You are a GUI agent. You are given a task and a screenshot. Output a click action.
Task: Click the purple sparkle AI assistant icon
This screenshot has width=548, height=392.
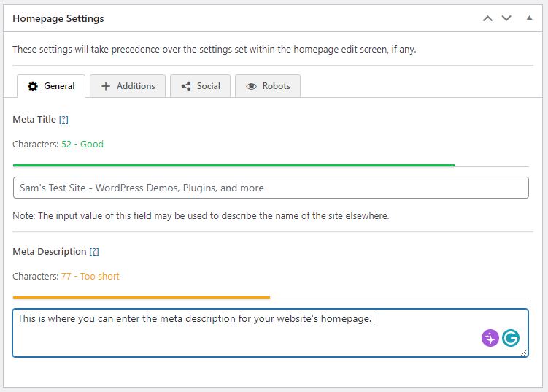pyautogui.click(x=490, y=338)
